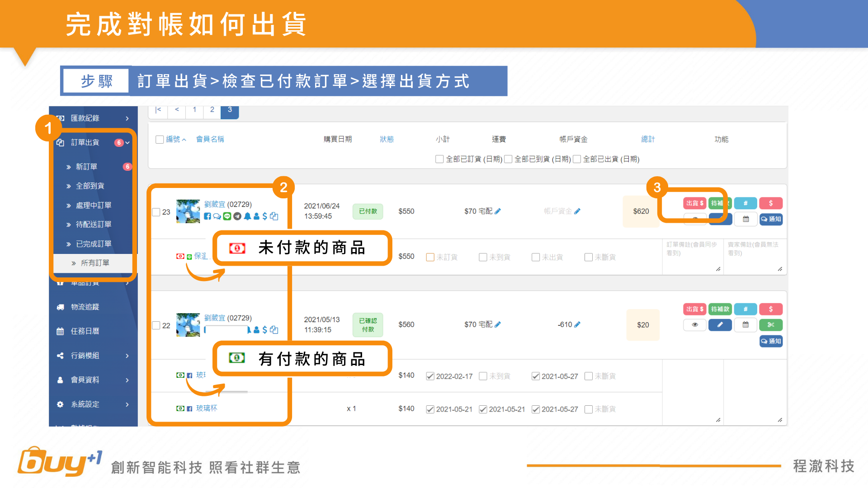This screenshot has height=488, width=868.
Task: Edit shipping fee pencil for order 23
Action: (x=498, y=211)
